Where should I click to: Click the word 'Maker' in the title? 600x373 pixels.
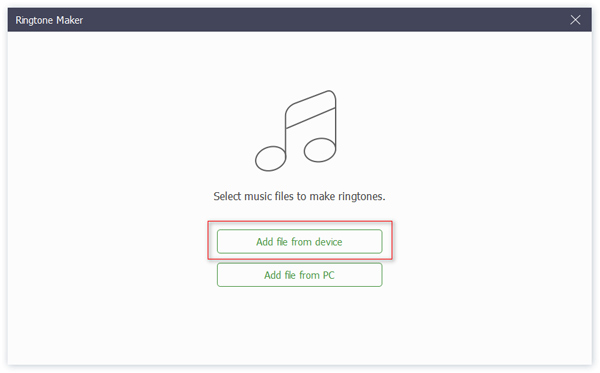[x=69, y=20]
